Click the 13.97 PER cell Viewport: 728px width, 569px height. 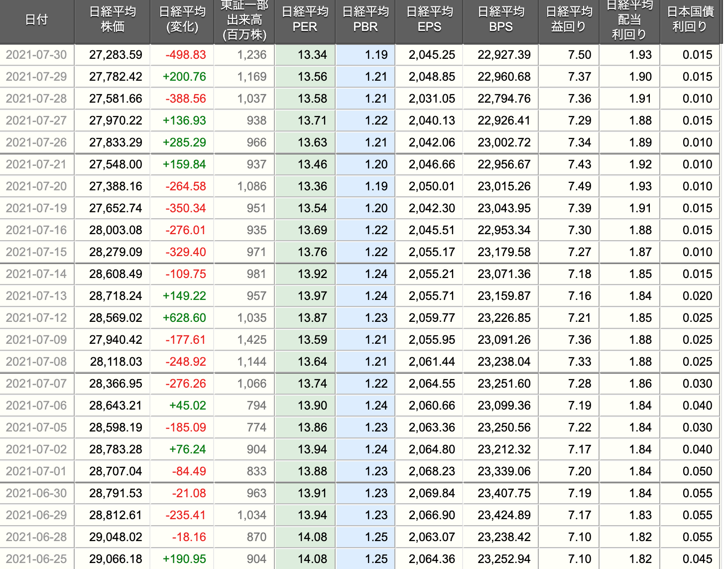pyautogui.click(x=312, y=296)
